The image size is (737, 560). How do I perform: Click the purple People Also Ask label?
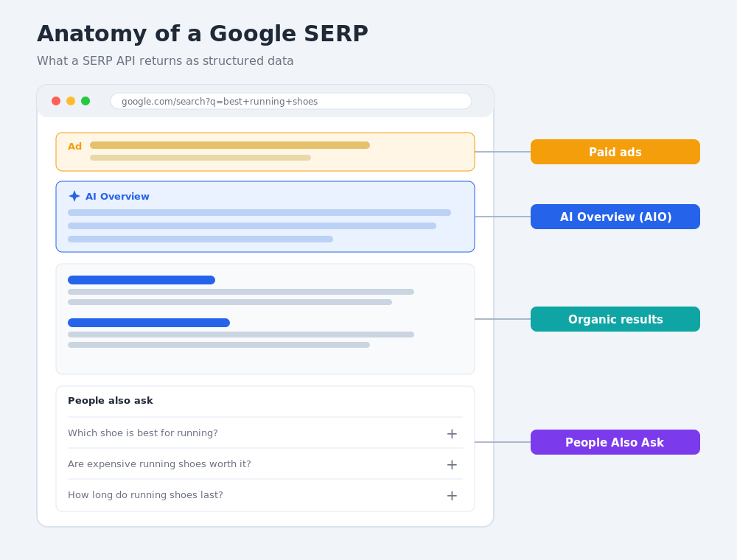tap(615, 442)
